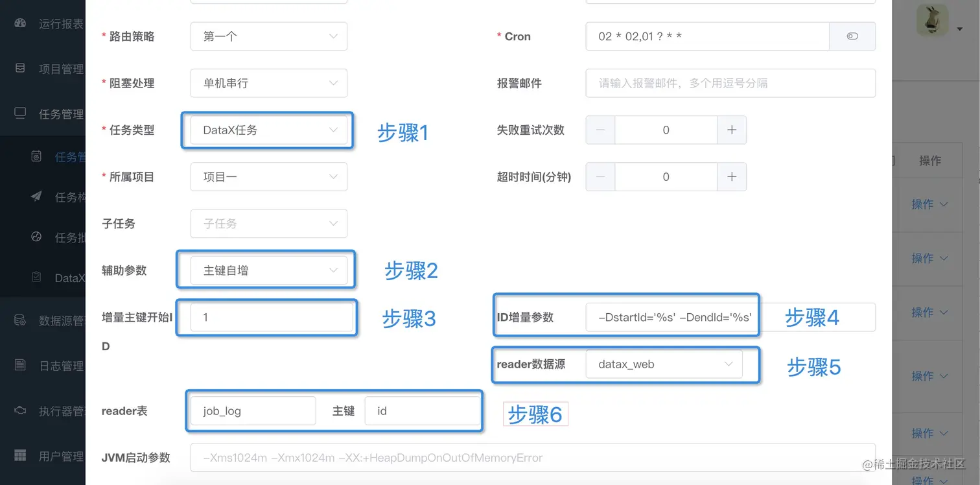Click the 执行器管理 sidebar icon
Image resolution: width=980 pixels, height=485 pixels.
tap(20, 410)
